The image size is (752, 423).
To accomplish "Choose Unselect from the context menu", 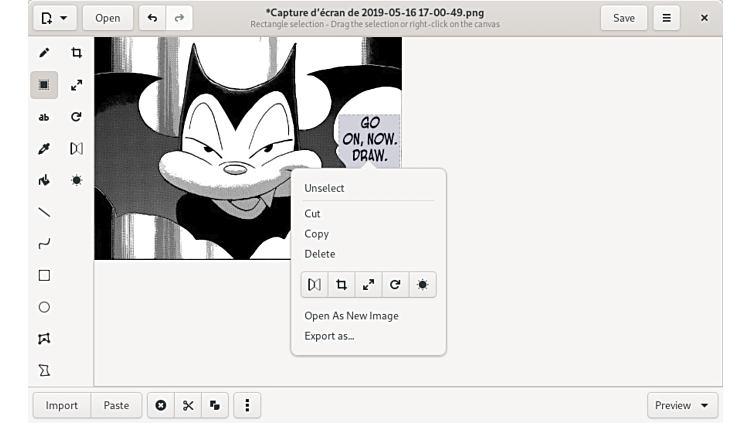I will [324, 188].
